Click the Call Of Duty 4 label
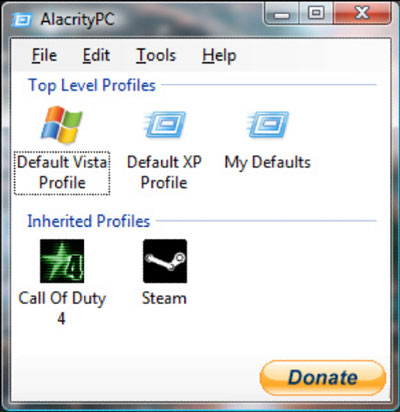 click(x=62, y=308)
